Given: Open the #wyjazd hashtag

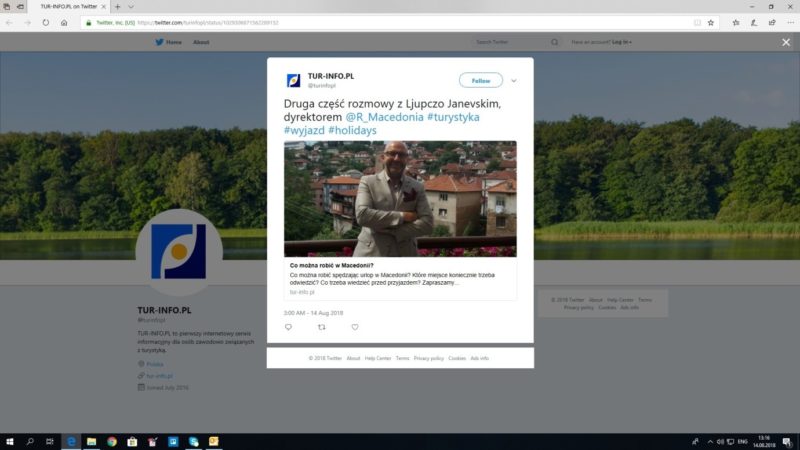Looking at the screenshot, I should [304, 130].
